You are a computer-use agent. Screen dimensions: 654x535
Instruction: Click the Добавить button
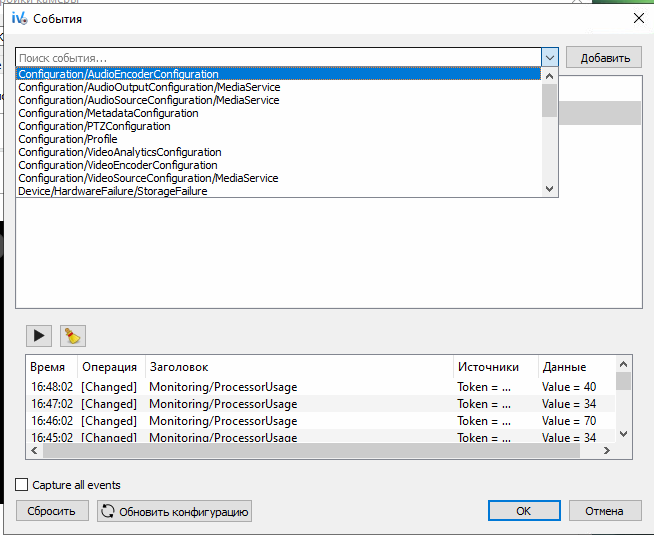[604, 58]
